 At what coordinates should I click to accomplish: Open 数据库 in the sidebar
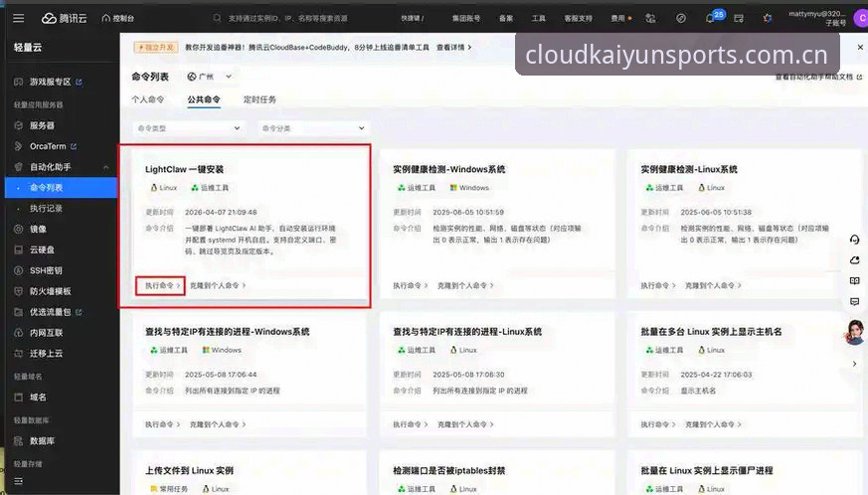[x=42, y=440]
